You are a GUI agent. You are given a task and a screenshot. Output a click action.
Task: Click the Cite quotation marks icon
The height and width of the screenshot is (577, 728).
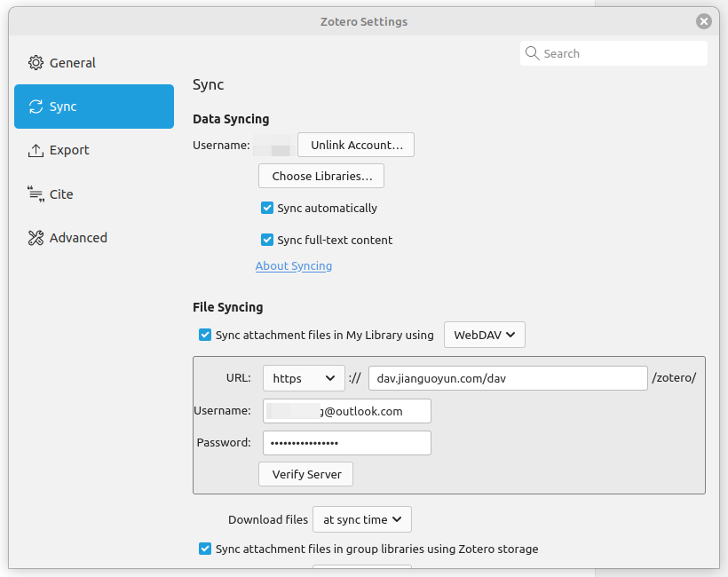(36, 194)
